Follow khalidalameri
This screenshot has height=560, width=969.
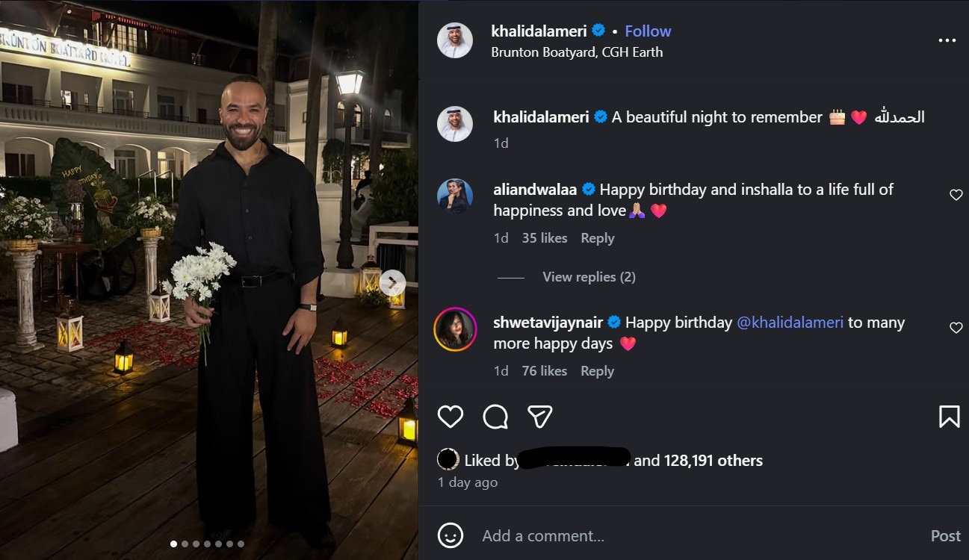pos(648,31)
